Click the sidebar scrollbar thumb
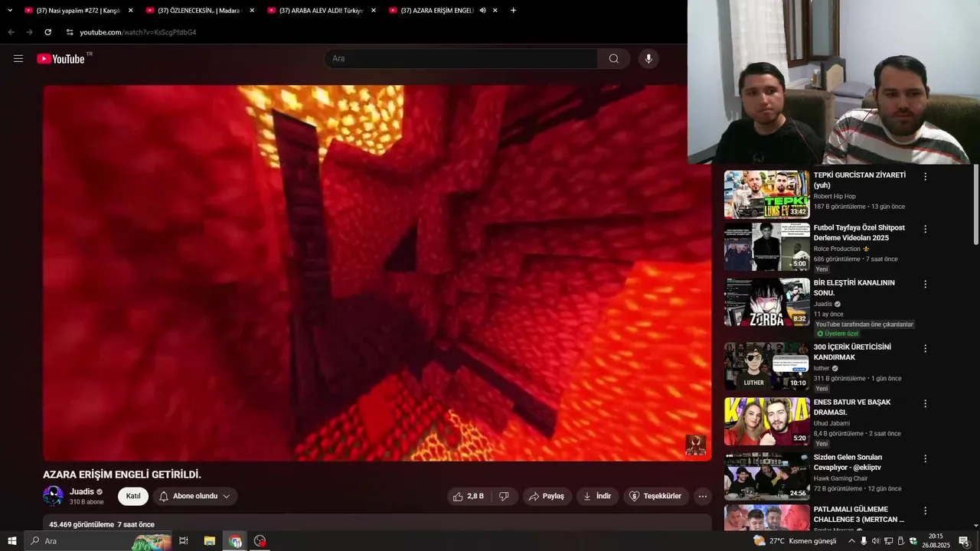This screenshot has width=980, height=551. click(975, 204)
